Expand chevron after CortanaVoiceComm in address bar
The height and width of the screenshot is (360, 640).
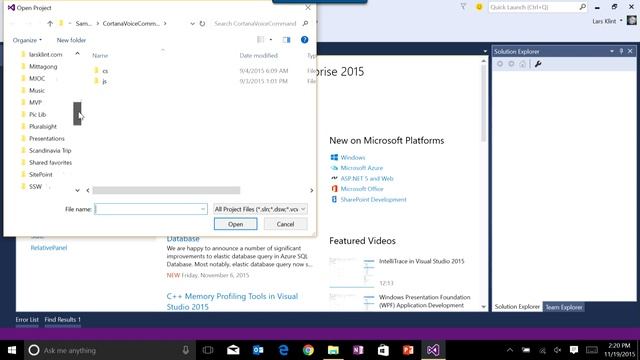(x=165, y=24)
